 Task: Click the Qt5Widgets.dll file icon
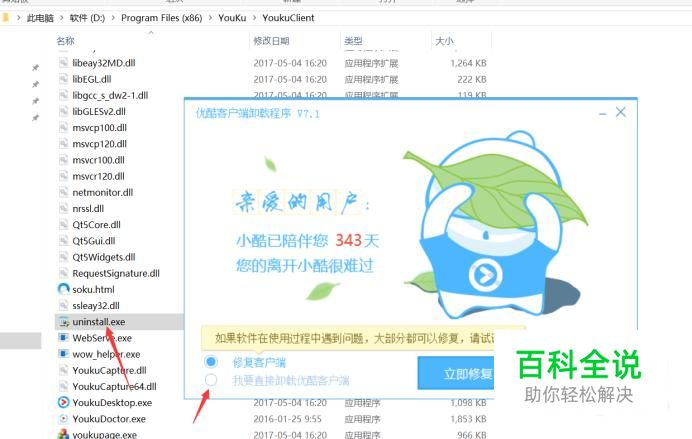click(64, 257)
